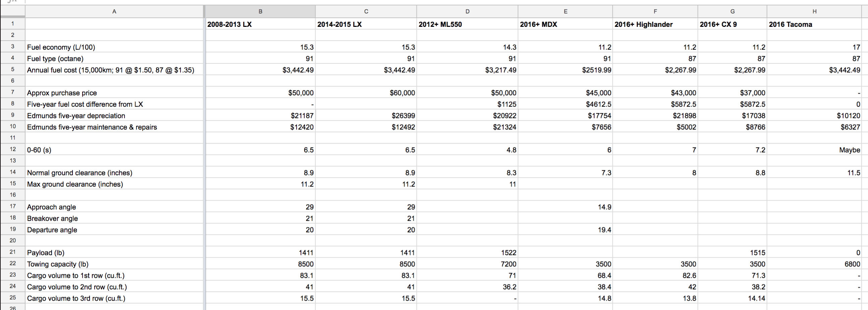Select the column G header
Viewport: 868px width, 310px height.
[733, 11]
